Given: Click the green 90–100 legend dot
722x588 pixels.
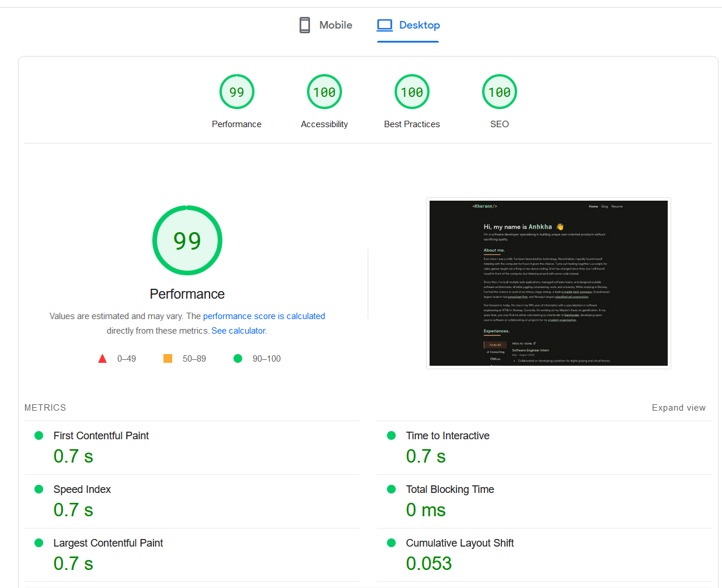Looking at the screenshot, I should (x=238, y=358).
